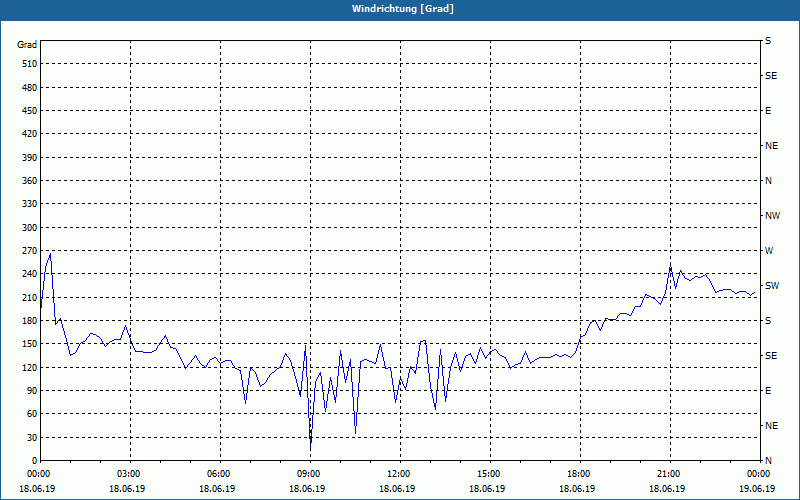Select the 330 degree axis label

pyautogui.click(x=30, y=204)
